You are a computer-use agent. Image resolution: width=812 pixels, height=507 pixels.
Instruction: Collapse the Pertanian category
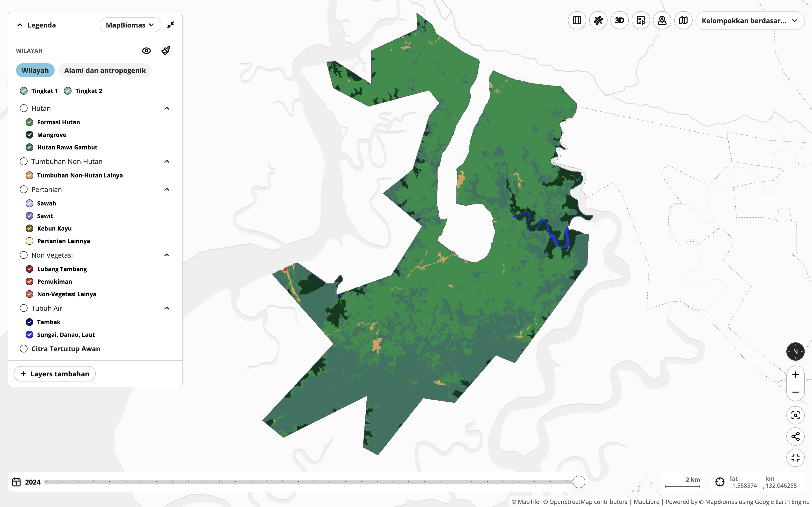[x=167, y=190]
